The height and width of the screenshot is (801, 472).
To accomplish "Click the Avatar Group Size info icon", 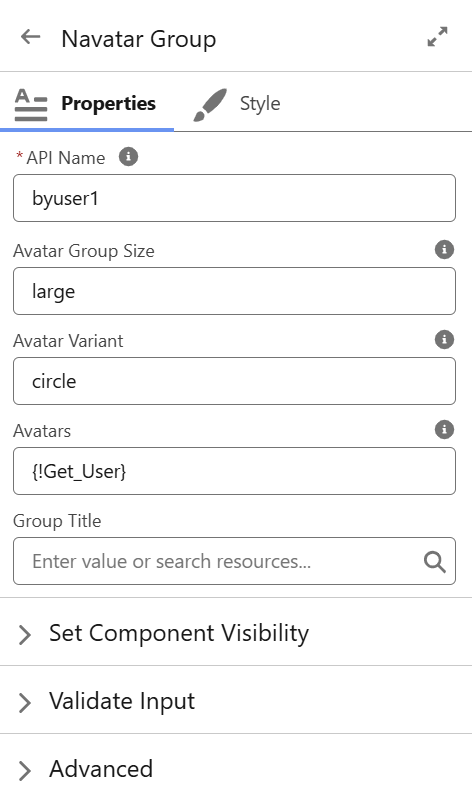I will [x=444, y=249].
